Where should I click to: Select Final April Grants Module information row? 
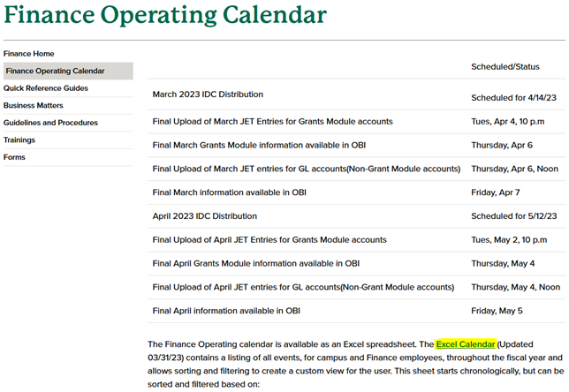point(255,263)
